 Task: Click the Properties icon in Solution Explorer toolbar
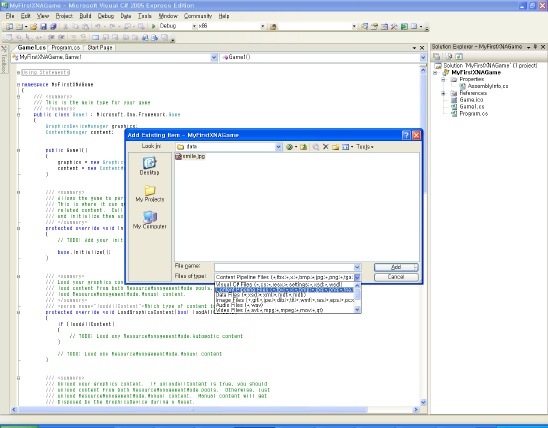[x=436, y=56]
